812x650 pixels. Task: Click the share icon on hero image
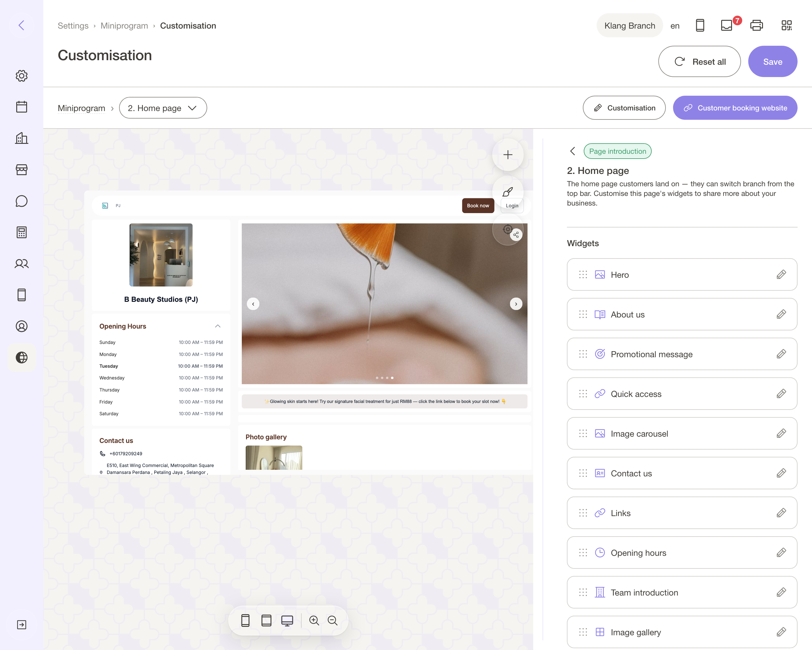coord(516,235)
